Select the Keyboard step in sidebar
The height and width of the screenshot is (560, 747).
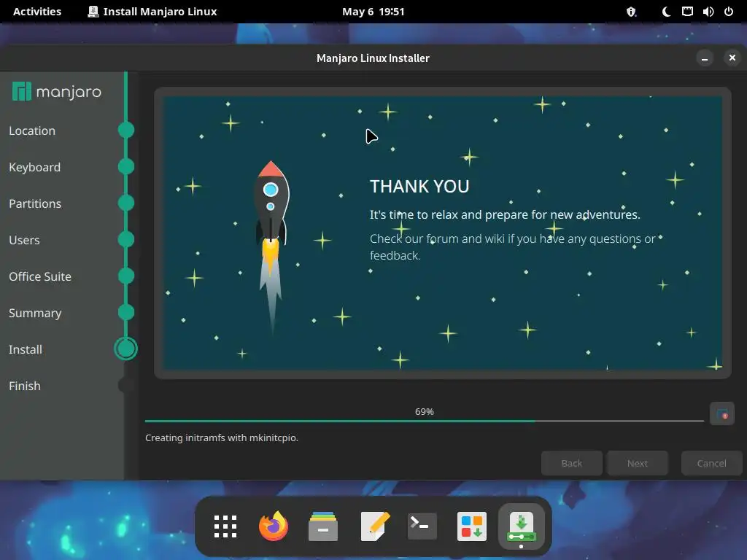pyautogui.click(x=34, y=167)
